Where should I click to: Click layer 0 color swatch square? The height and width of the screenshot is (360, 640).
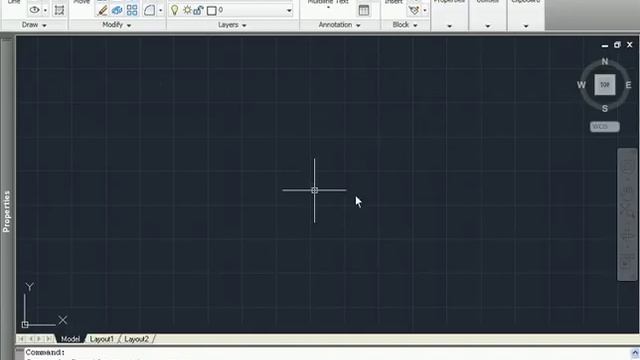pos(211,11)
